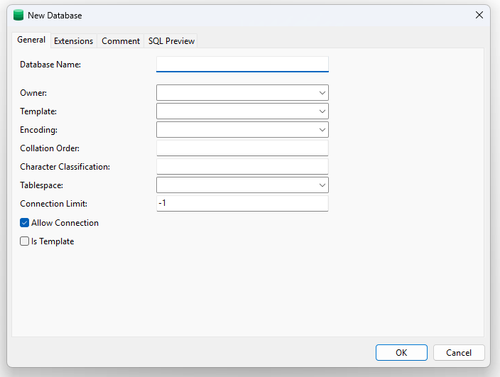Image resolution: width=500 pixels, height=377 pixels.
Task: Open the Extensions tab
Action: (73, 41)
